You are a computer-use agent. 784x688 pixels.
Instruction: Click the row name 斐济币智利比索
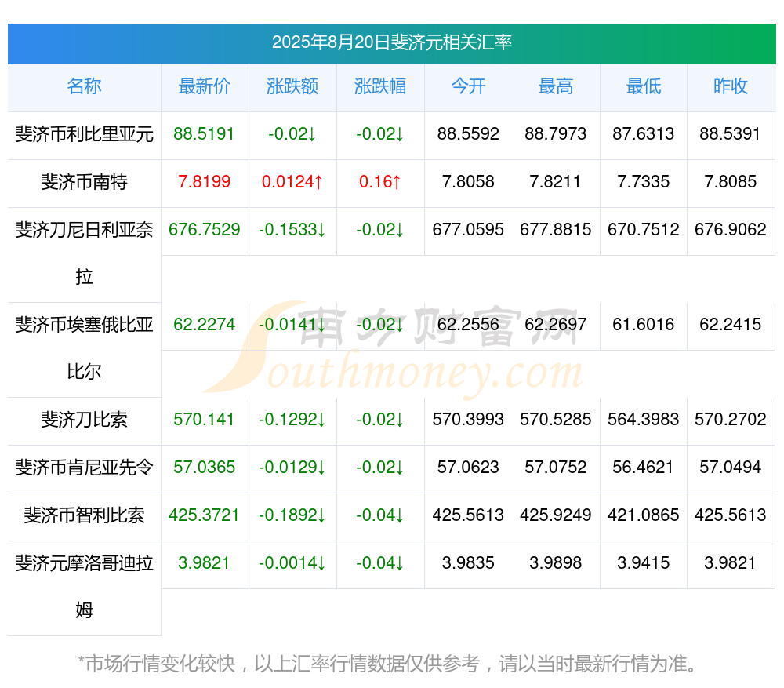(84, 515)
